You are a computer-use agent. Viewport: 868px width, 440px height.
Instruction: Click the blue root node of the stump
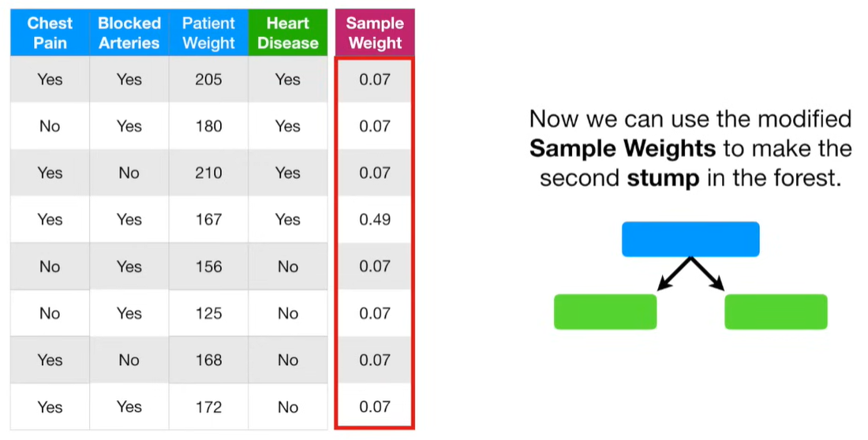click(x=690, y=239)
